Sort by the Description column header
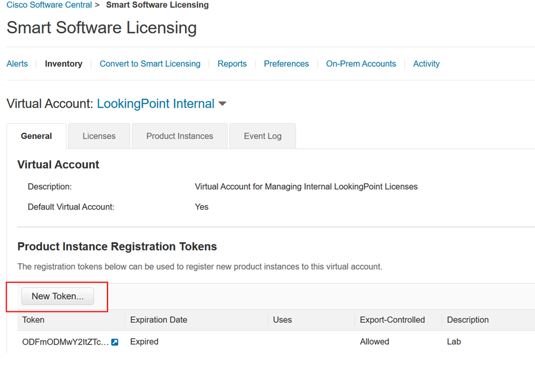This screenshot has height=365, width=535. pyautogui.click(x=468, y=320)
